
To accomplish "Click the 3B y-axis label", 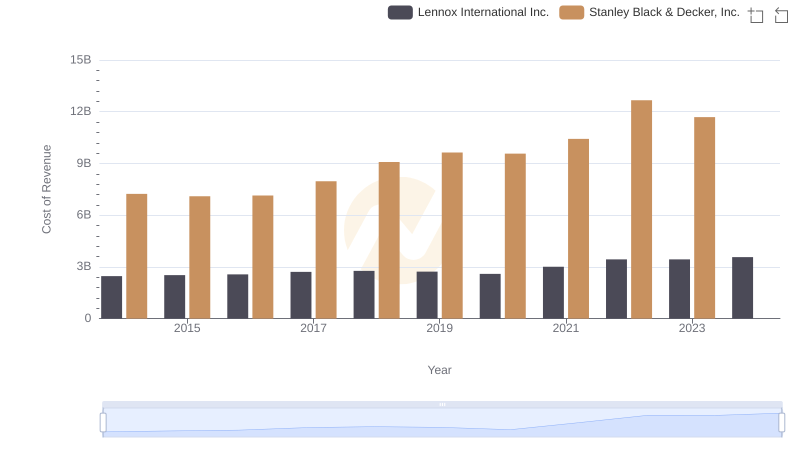I will coord(84,266).
